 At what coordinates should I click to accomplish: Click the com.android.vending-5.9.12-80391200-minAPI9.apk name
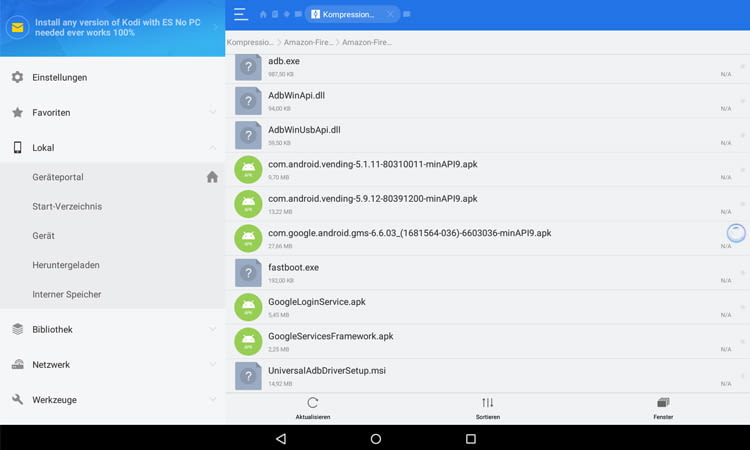[373, 198]
